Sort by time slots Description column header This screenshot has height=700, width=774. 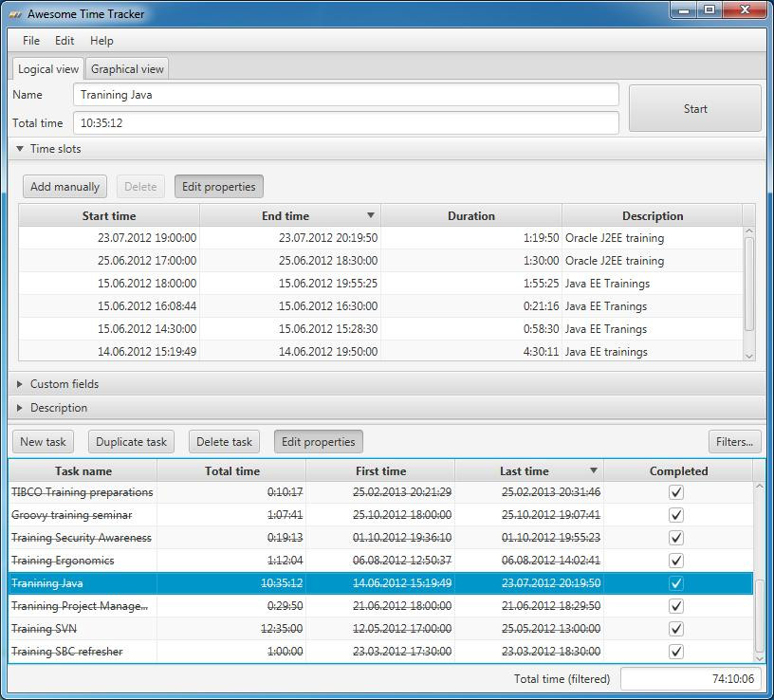[x=652, y=215]
